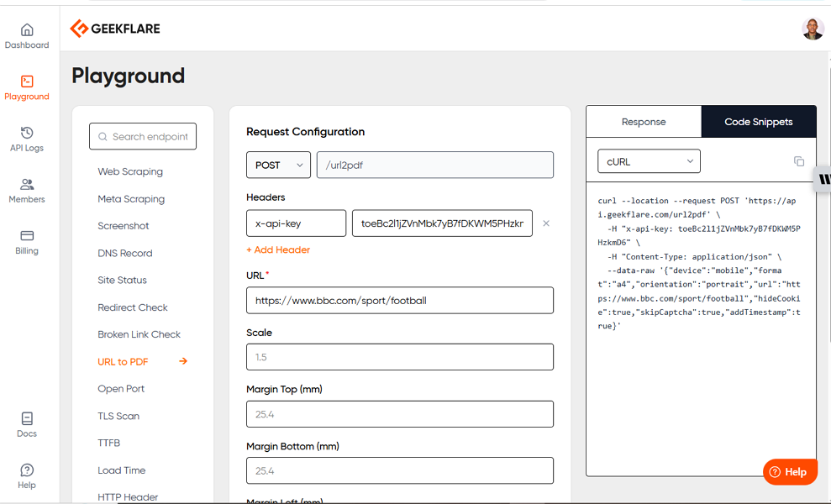Open the Dashboard home icon
This screenshot has height=504, width=831.
coord(27,30)
